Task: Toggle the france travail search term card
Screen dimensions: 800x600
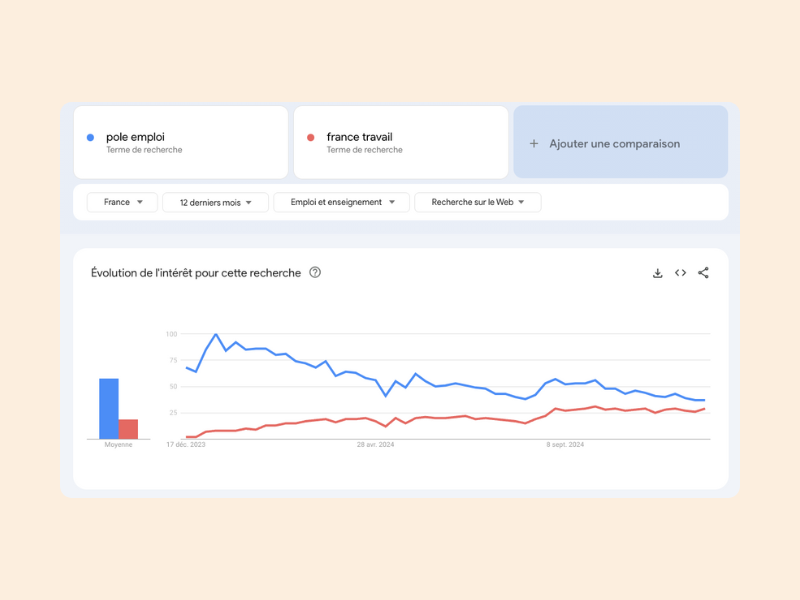Action: pyautogui.click(x=400, y=141)
